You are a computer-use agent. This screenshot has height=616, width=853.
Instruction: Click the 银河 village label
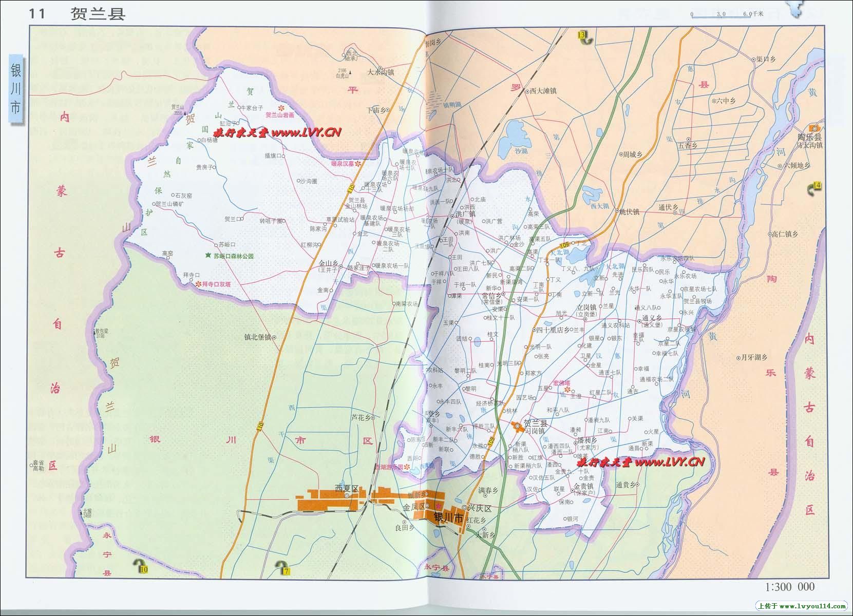coord(572,519)
